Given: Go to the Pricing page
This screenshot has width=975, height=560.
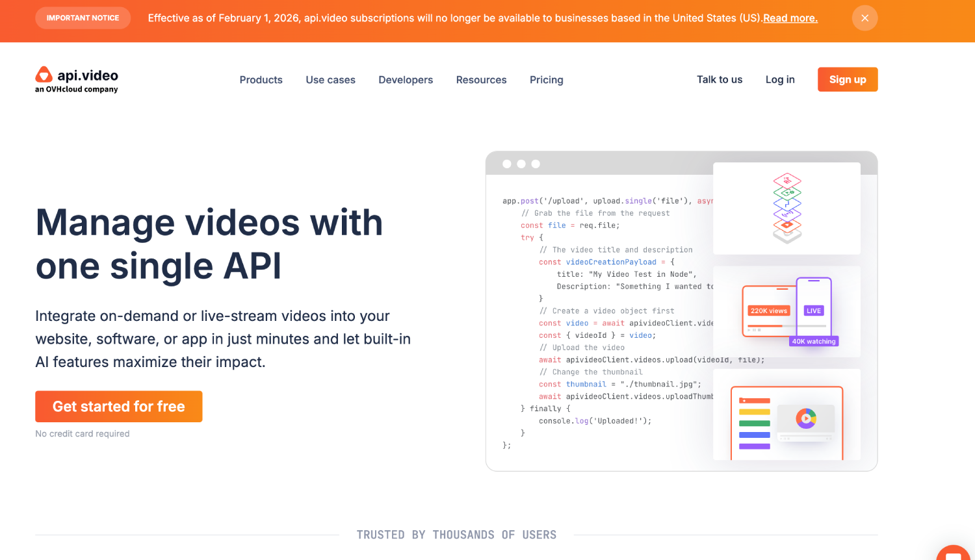Looking at the screenshot, I should click(547, 80).
